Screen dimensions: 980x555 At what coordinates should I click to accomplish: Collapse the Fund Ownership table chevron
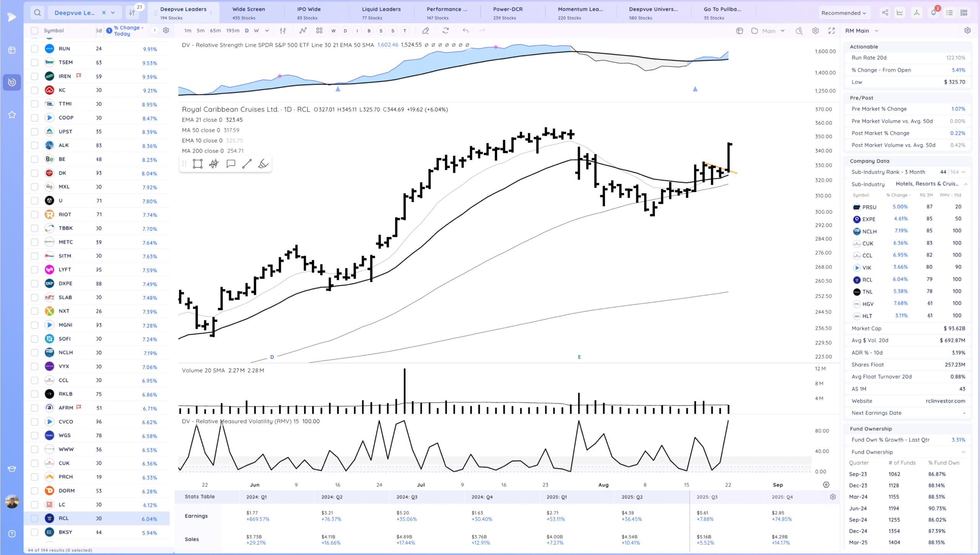tap(963, 452)
